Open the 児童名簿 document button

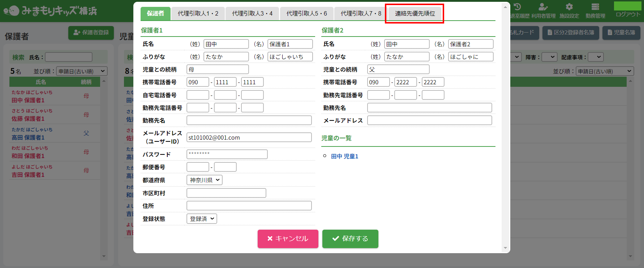621,33
